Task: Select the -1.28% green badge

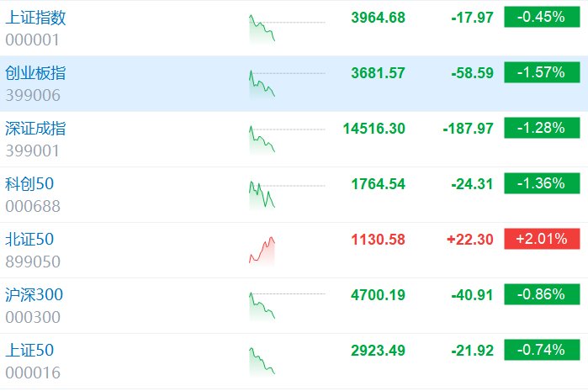Action: 542,128
